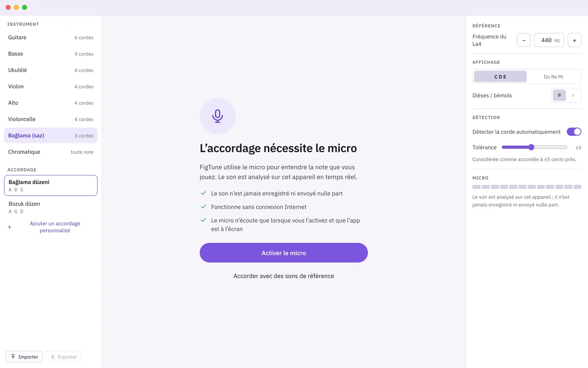Toggle automatic string detection switch
Screen dimensions: 588x368
[574, 131]
